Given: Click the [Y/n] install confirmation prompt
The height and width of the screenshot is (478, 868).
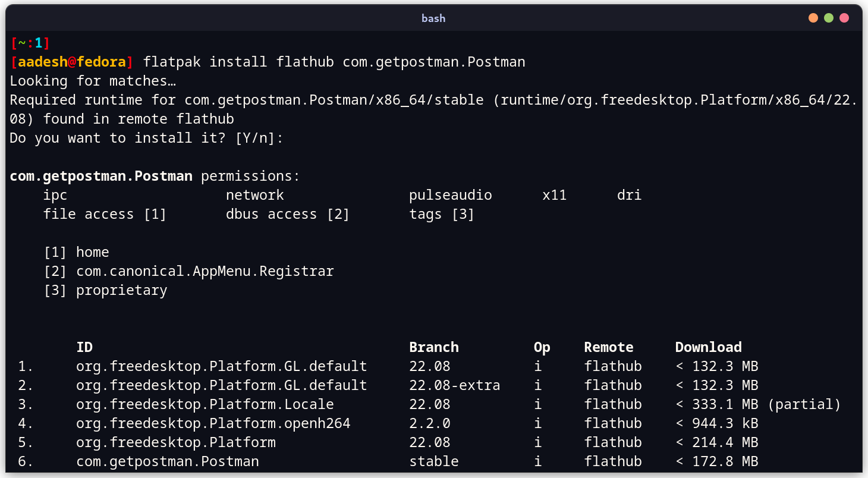Looking at the screenshot, I should tap(260, 137).
